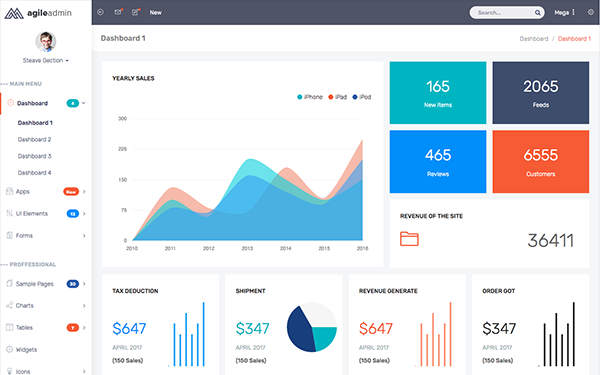Open the Steave Gection user dropdown
Image resolution: width=600 pixels, height=375 pixels.
pos(46,60)
